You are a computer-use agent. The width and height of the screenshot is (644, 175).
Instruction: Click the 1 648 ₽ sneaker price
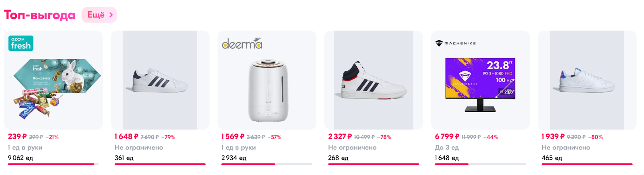(126, 137)
